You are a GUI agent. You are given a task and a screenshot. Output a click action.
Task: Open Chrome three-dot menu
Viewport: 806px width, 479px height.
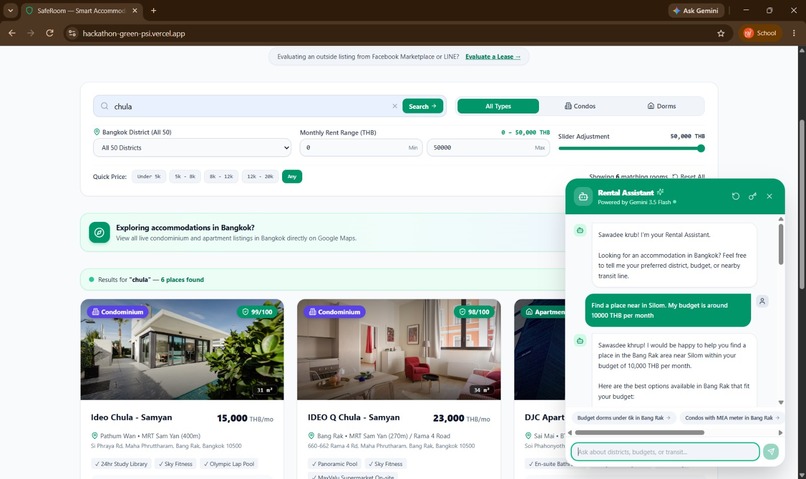point(794,33)
